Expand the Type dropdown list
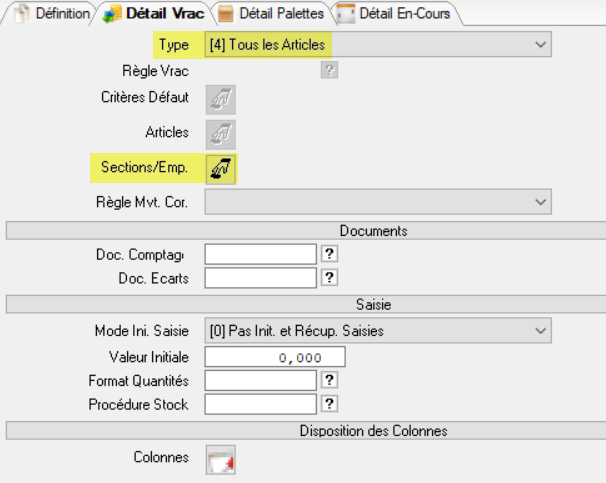606x483 pixels. click(x=541, y=44)
